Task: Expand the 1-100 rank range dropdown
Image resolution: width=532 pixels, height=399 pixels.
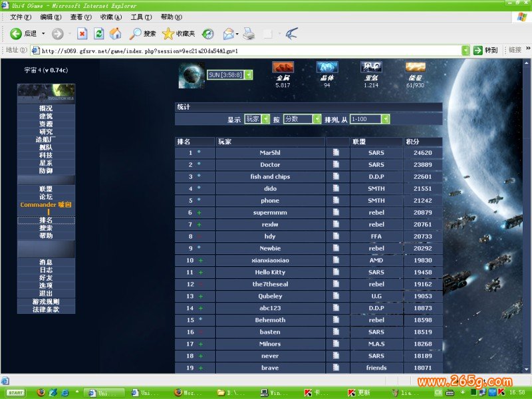Action: (x=370, y=119)
